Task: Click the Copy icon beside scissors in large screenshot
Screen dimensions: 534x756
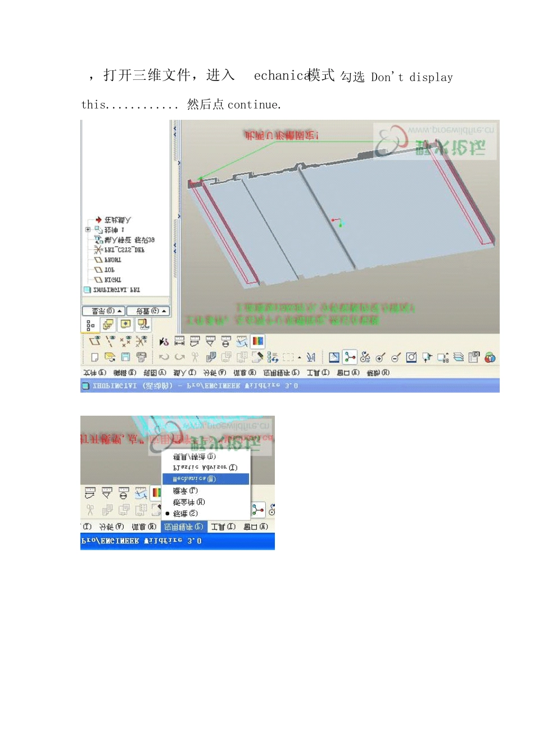Action: [x=211, y=357]
